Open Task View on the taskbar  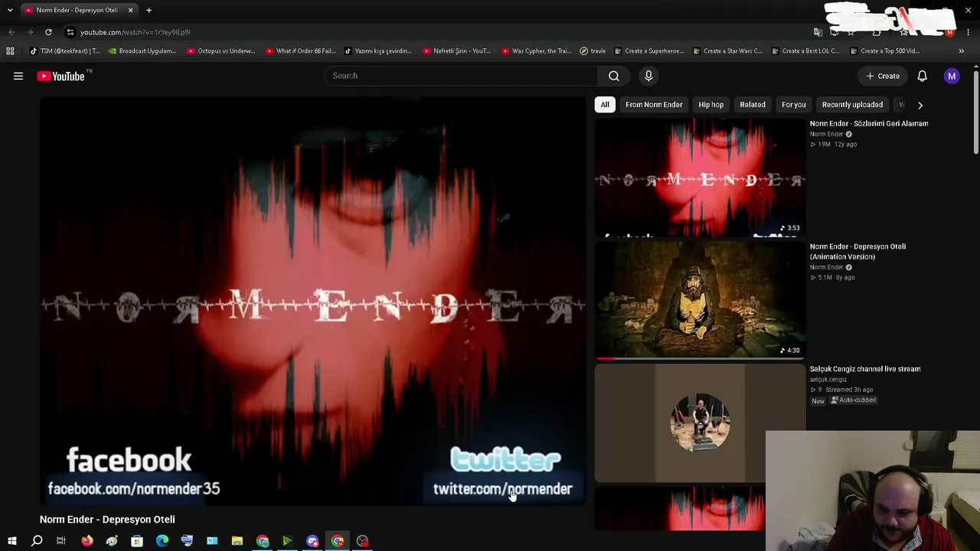tap(61, 541)
